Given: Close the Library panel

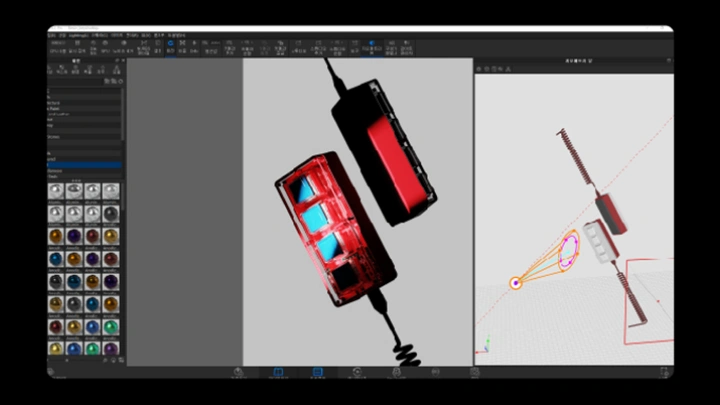Looking at the screenshot, I should (x=123, y=61).
